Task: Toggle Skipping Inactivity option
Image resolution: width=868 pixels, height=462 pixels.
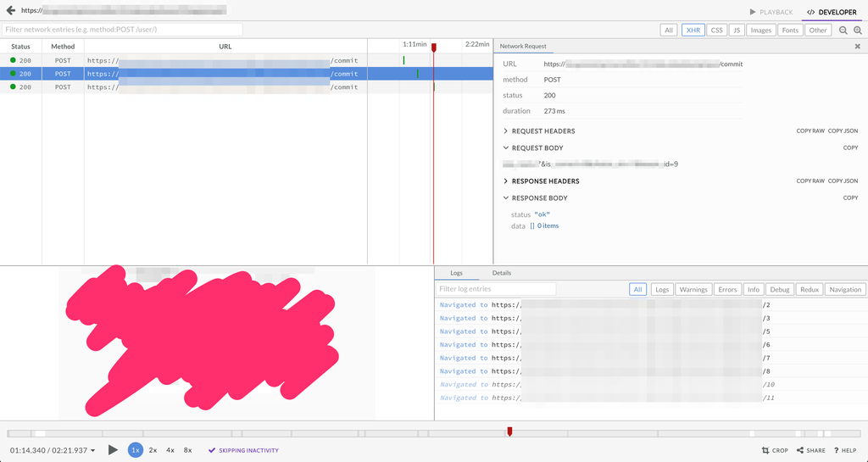Action: [x=243, y=450]
